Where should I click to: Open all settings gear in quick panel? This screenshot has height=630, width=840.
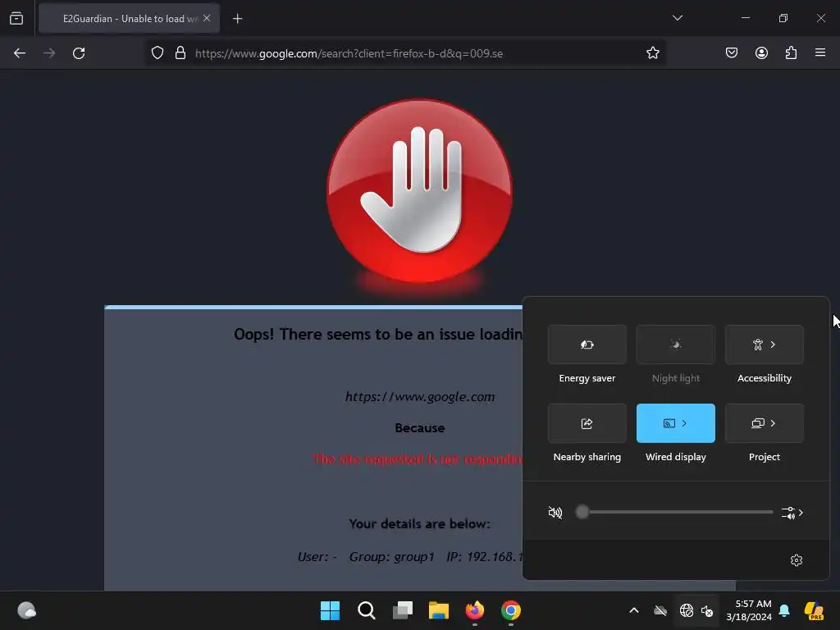(x=796, y=560)
